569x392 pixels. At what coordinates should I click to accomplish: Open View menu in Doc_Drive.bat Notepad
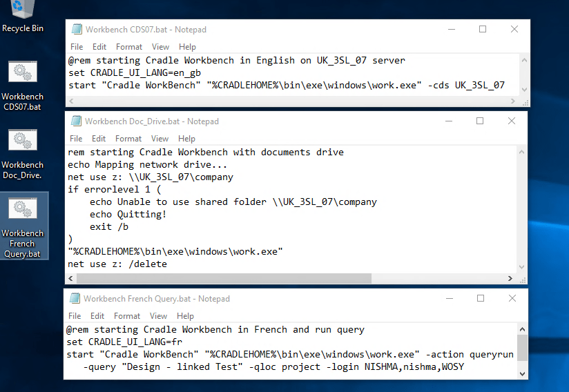(160, 139)
